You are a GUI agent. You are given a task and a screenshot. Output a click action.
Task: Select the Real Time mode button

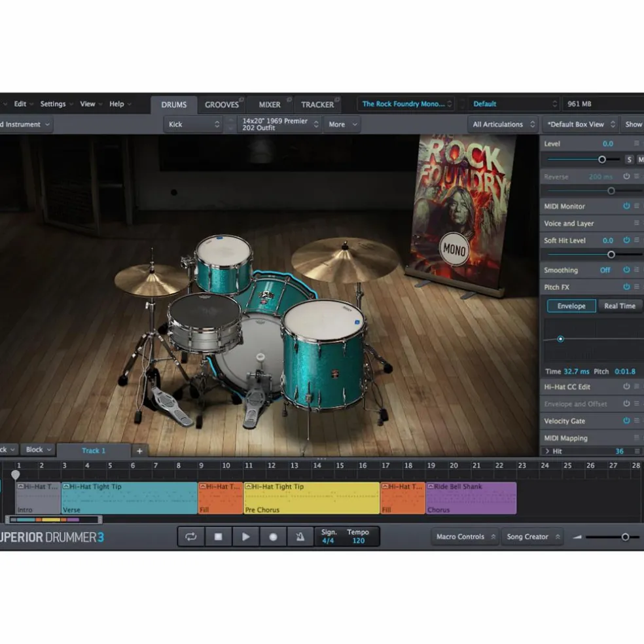pos(620,306)
